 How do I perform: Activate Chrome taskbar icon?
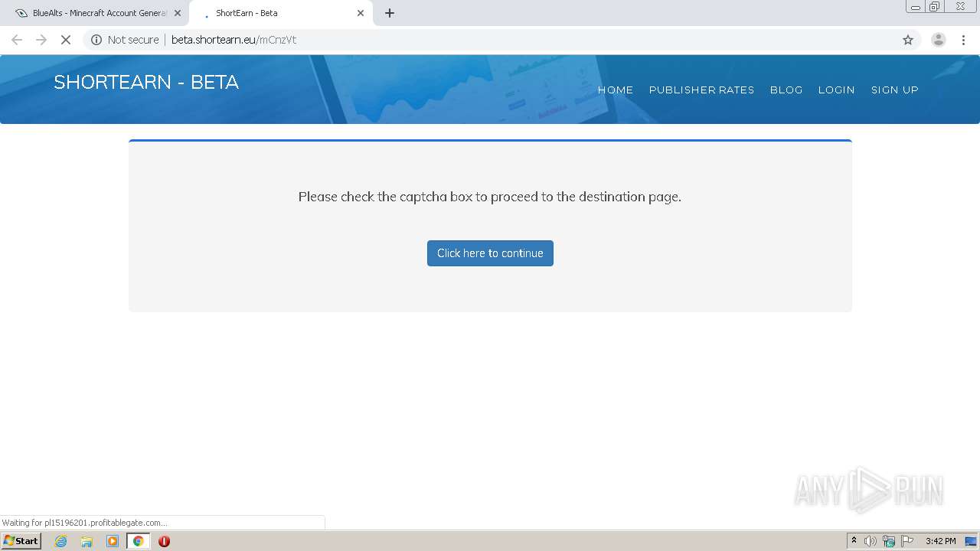click(138, 541)
